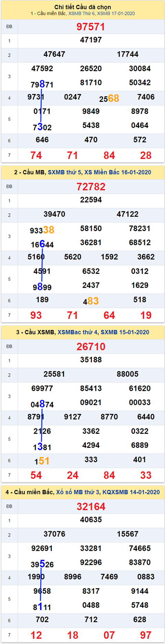Click third prize number 78231

pos(140,228)
